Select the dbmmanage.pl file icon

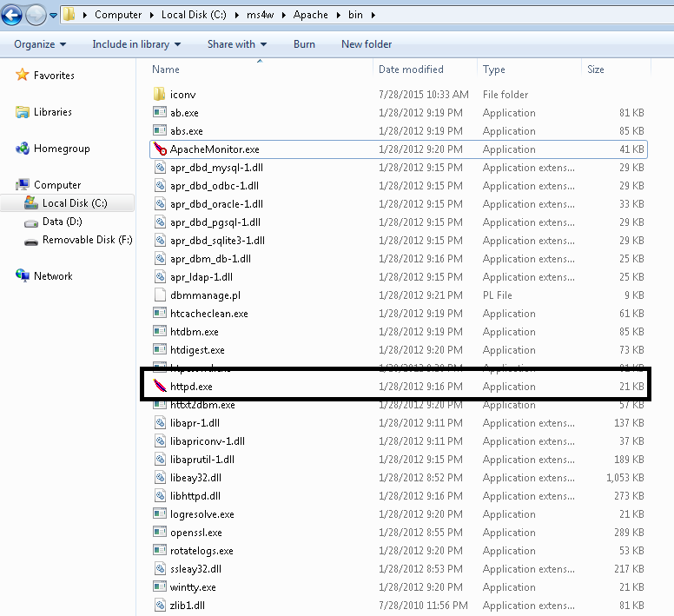click(x=159, y=295)
